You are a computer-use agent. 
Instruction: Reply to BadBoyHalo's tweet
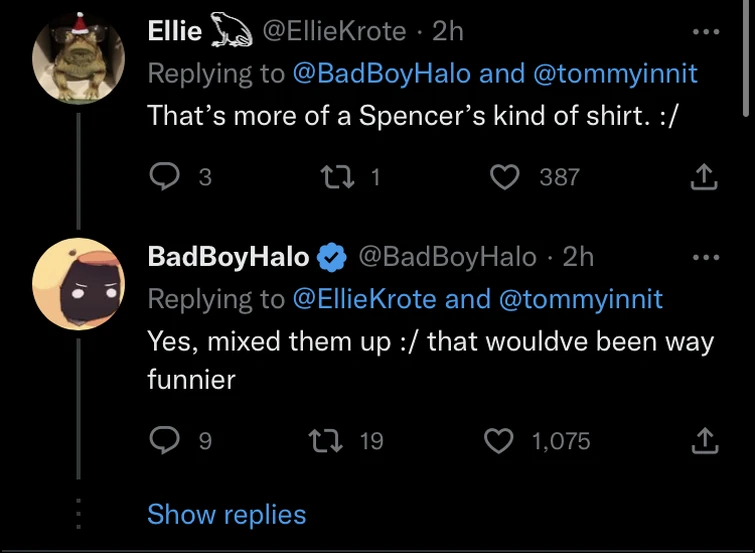click(163, 440)
